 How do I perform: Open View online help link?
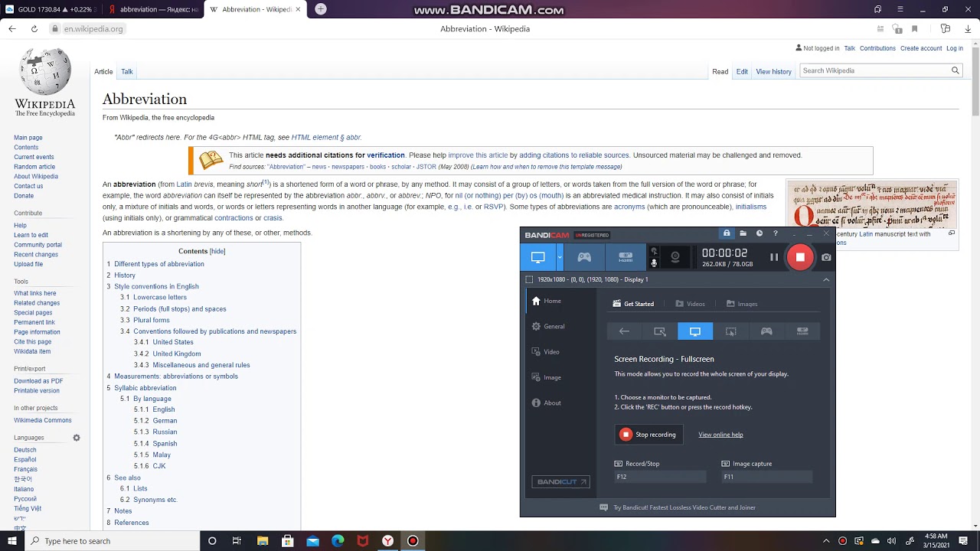[x=720, y=435]
